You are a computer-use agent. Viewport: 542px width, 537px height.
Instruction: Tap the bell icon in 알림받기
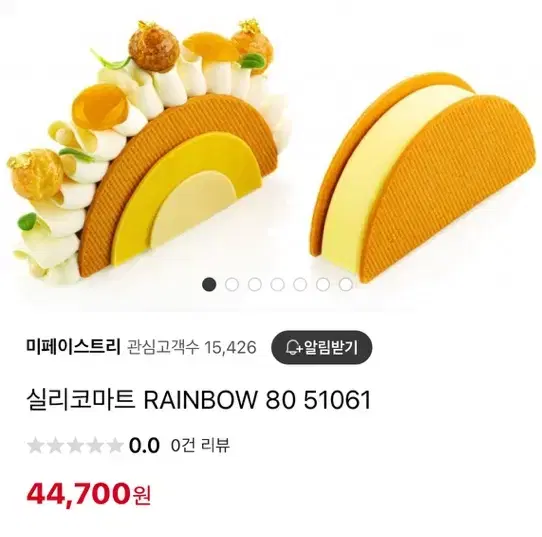294,347
